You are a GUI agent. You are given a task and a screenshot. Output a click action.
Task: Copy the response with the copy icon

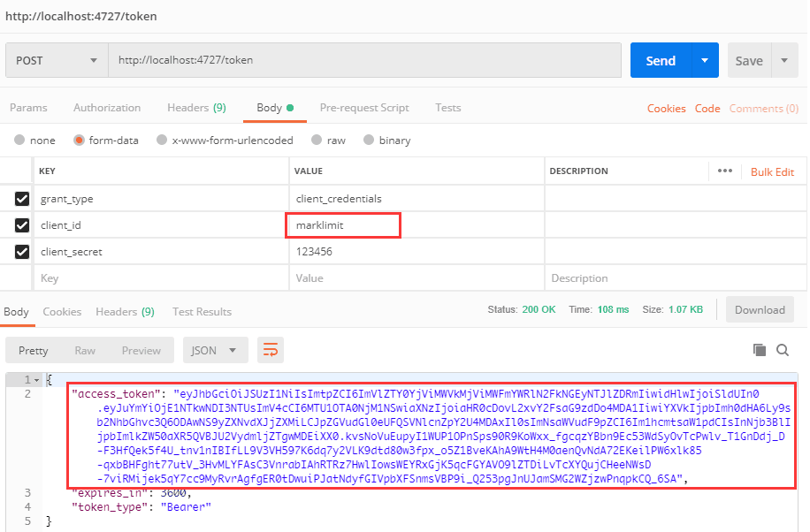760,350
